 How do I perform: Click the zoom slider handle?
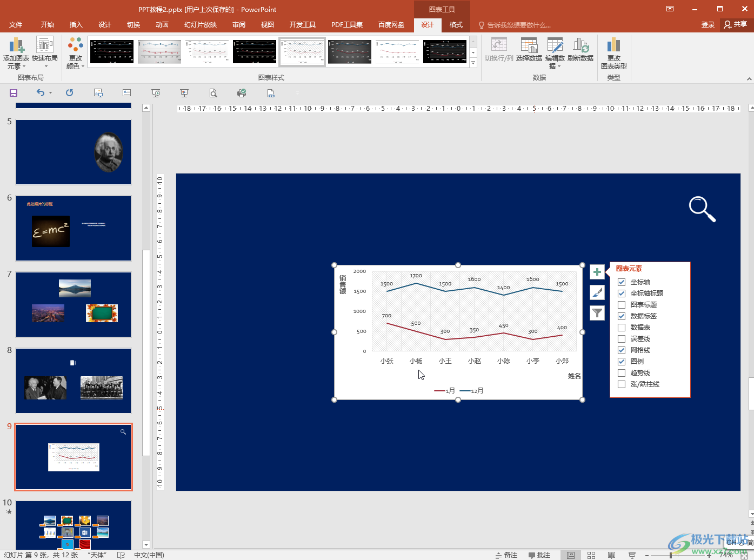click(671, 555)
